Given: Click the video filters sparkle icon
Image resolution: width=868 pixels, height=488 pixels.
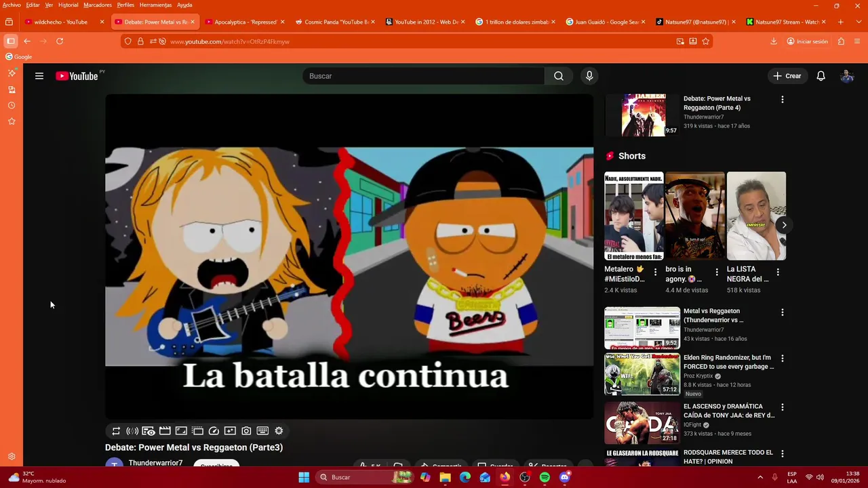Looking at the screenshot, I should (x=230, y=431).
